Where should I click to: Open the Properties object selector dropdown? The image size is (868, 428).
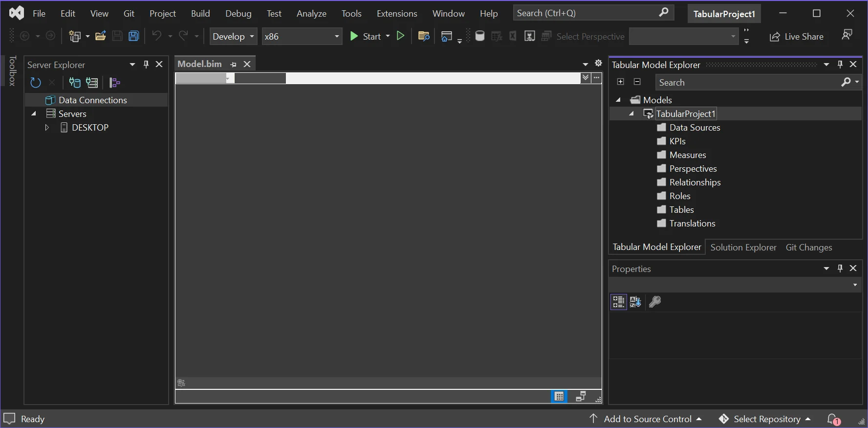coord(855,285)
